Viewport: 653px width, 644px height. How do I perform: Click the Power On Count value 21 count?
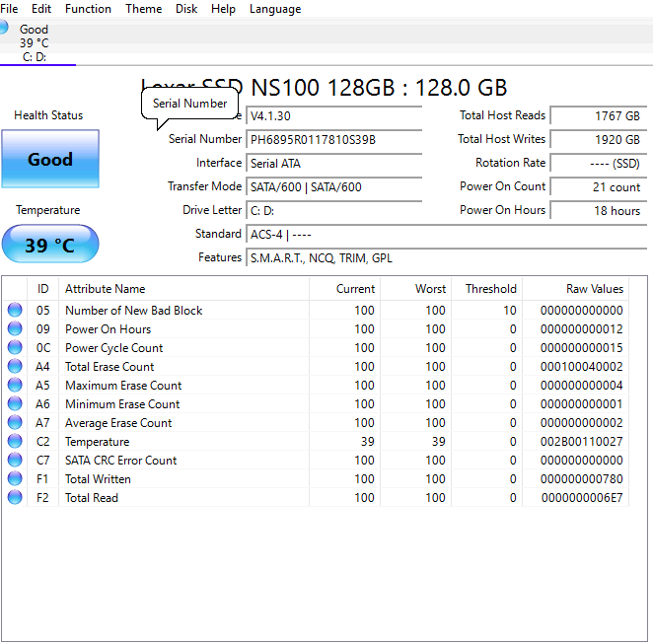pyautogui.click(x=599, y=187)
